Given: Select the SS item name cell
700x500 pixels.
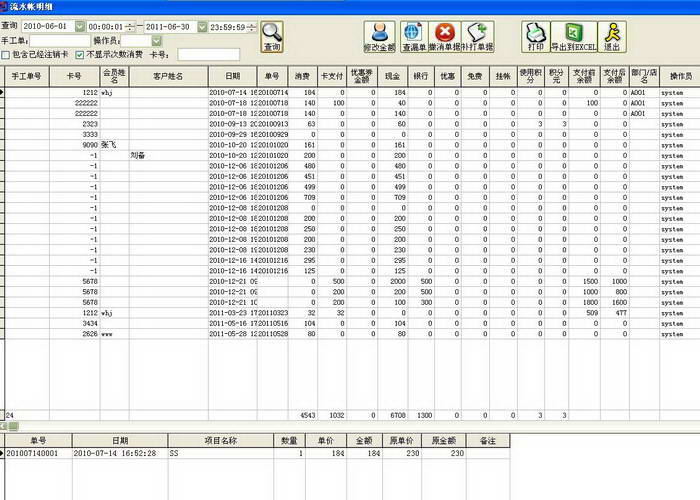Looking at the screenshot, I should (x=221, y=454).
